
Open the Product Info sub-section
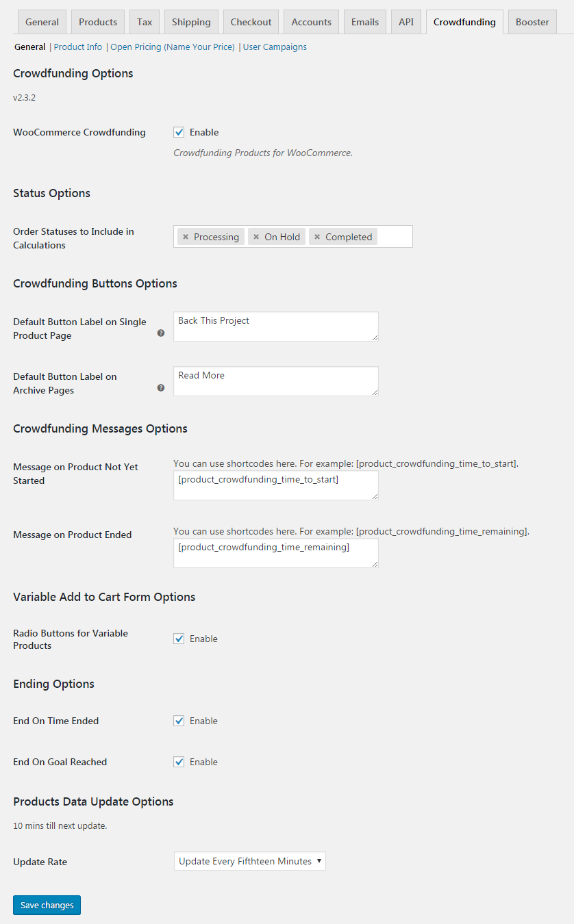click(x=78, y=47)
